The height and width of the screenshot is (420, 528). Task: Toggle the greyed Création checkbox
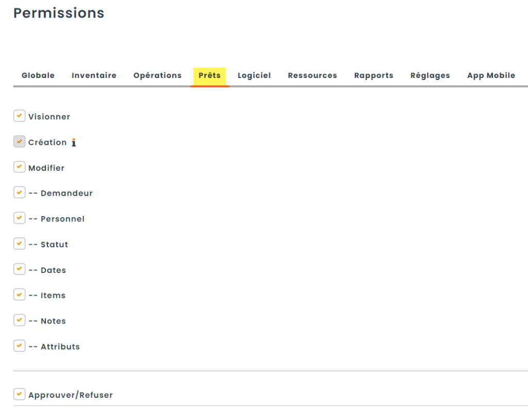point(19,142)
